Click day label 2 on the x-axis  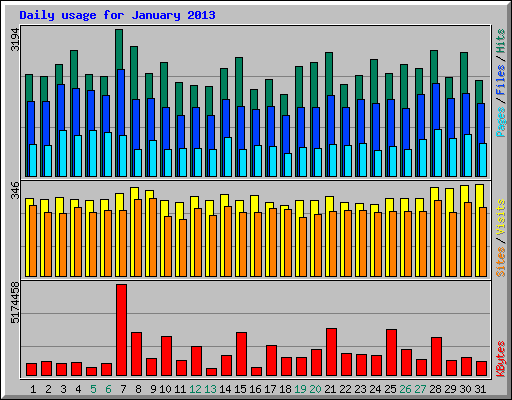coord(48,389)
